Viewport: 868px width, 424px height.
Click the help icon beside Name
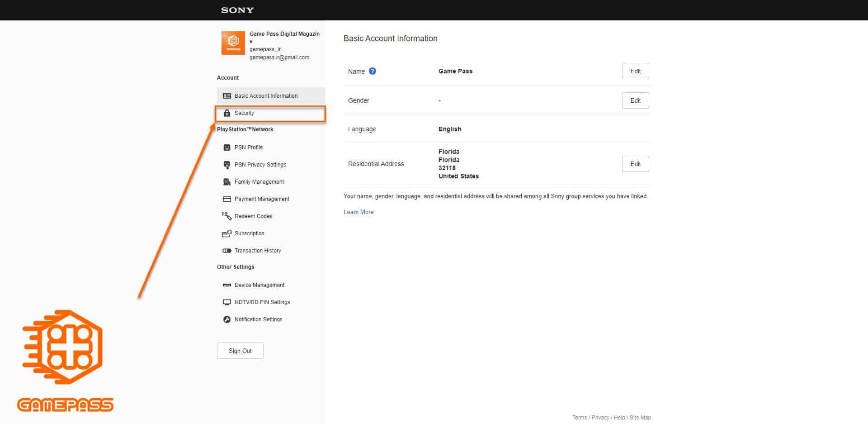pos(373,71)
